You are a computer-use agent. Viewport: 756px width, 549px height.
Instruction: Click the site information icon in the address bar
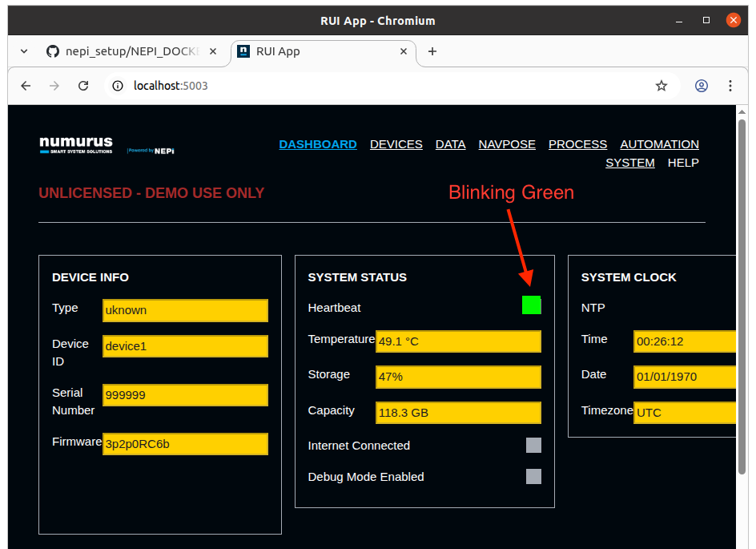coord(118,85)
